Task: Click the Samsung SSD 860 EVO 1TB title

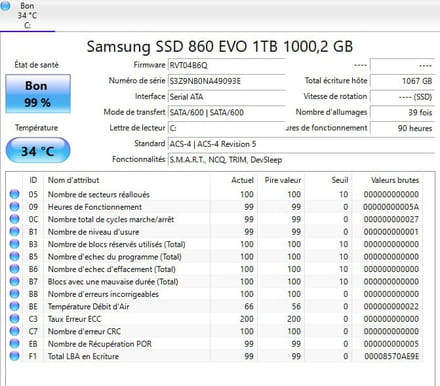Action: [220, 46]
